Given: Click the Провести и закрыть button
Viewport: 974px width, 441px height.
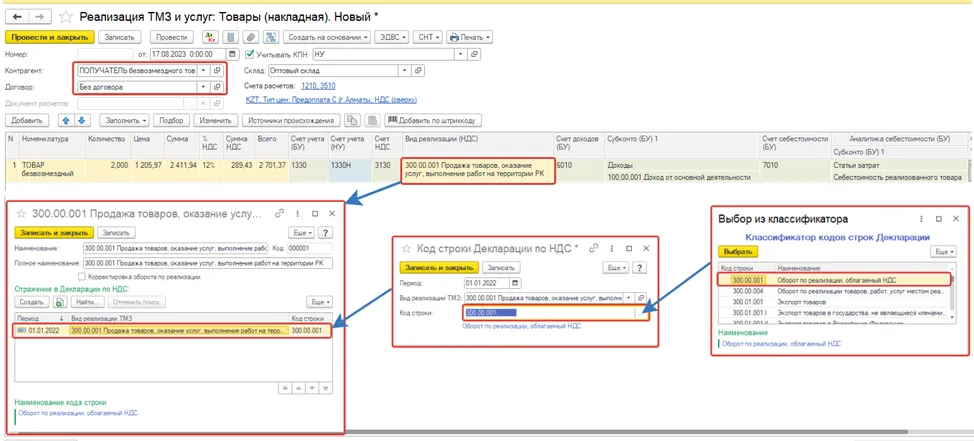Looking at the screenshot, I should click(x=49, y=37).
